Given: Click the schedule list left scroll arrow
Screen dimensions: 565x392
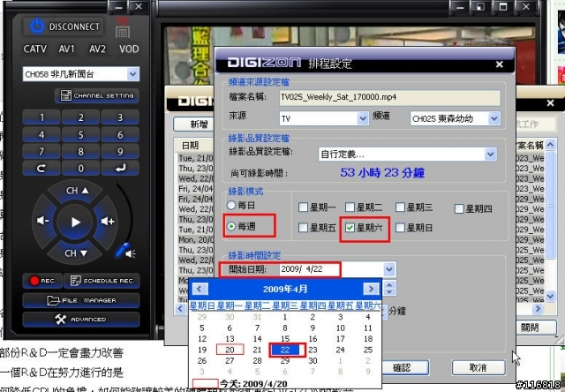Looking at the screenshot, I should click(x=180, y=308).
